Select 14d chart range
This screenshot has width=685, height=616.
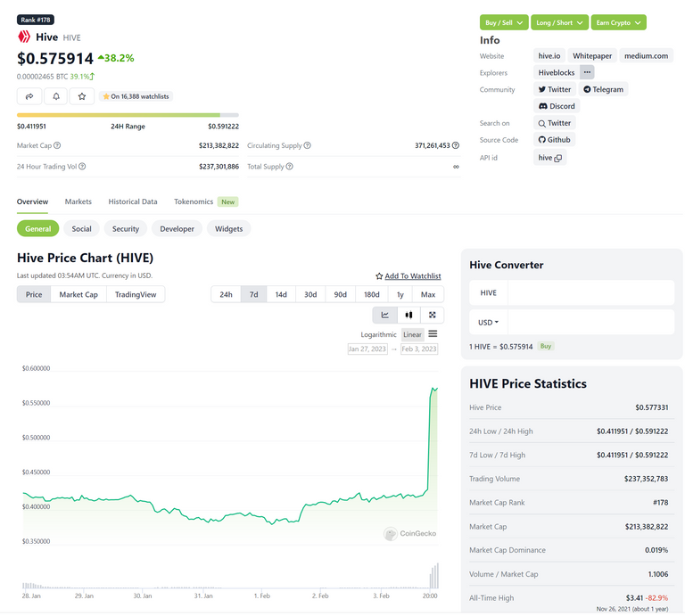tap(281, 295)
